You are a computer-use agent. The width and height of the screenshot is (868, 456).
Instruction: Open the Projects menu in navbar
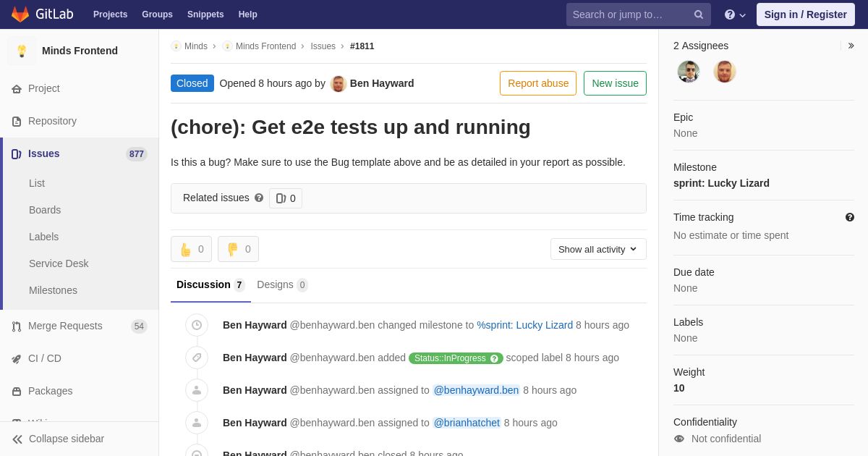coord(110,14)
